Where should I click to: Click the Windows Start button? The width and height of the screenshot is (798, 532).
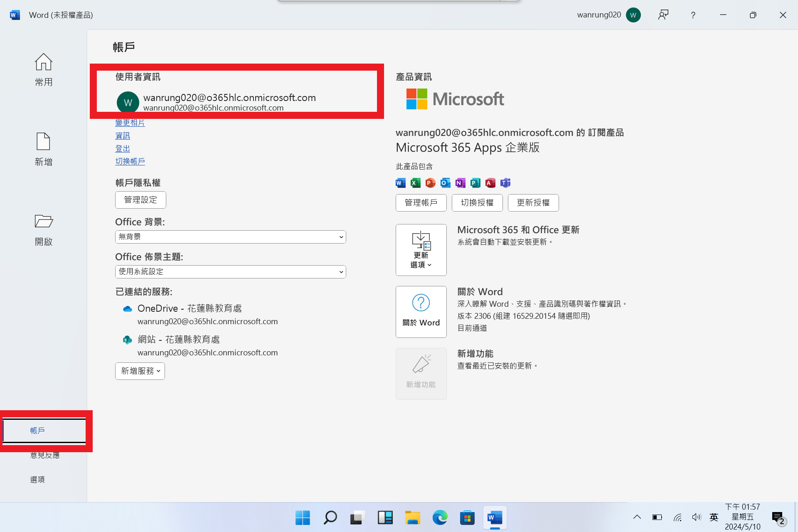click(302, 517)
